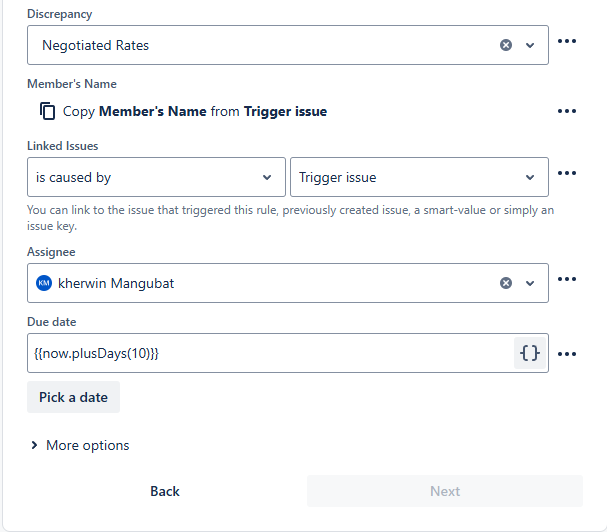Clear the Negotiated Rates discrepancy value
This screenshot has height=532, width=607.
[506, 45]
